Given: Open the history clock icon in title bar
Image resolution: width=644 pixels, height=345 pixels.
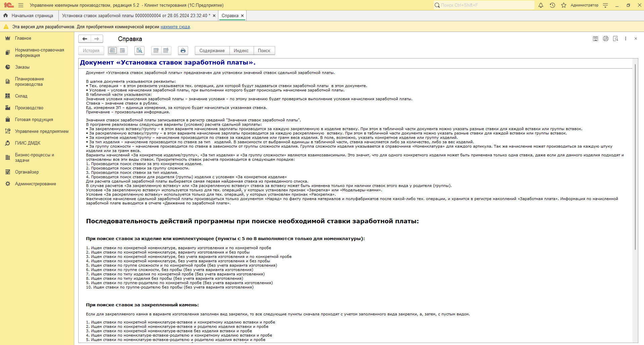Looking at the screenshot, I should click(x=552, y=5).
